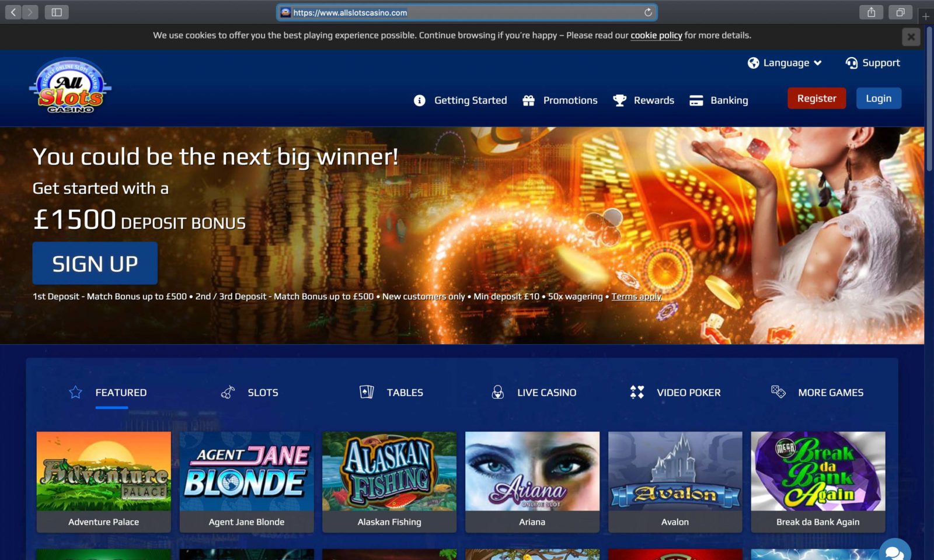This screenshot has width=934, height=560.
Task: Dismiss the cookie notice with the X
Action: [x=911, y=36]
